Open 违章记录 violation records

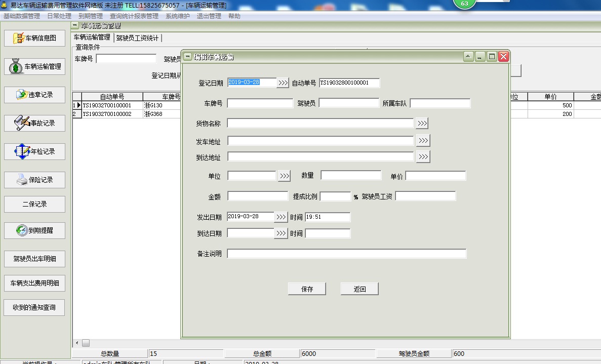(x=34, y=95)
